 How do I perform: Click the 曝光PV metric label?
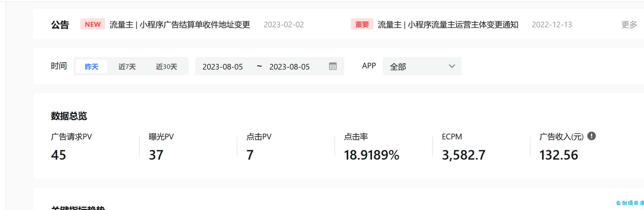[x=161, y=137]
